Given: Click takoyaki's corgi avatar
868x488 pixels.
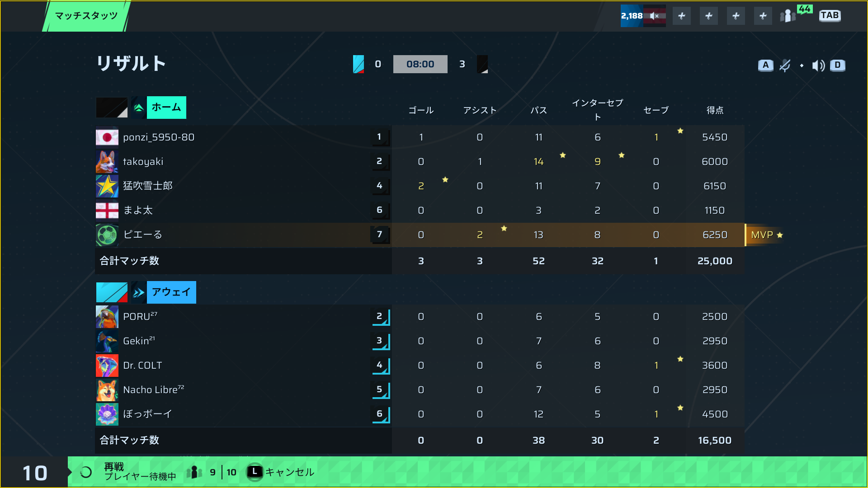Looking at the screenshot, I should tap(107, 162).
